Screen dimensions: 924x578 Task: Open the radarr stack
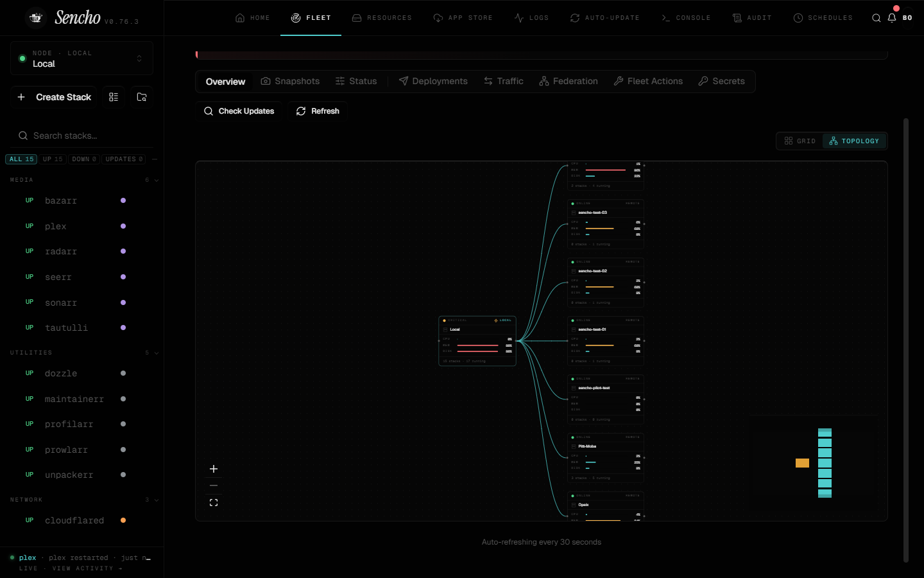(81, 251)
